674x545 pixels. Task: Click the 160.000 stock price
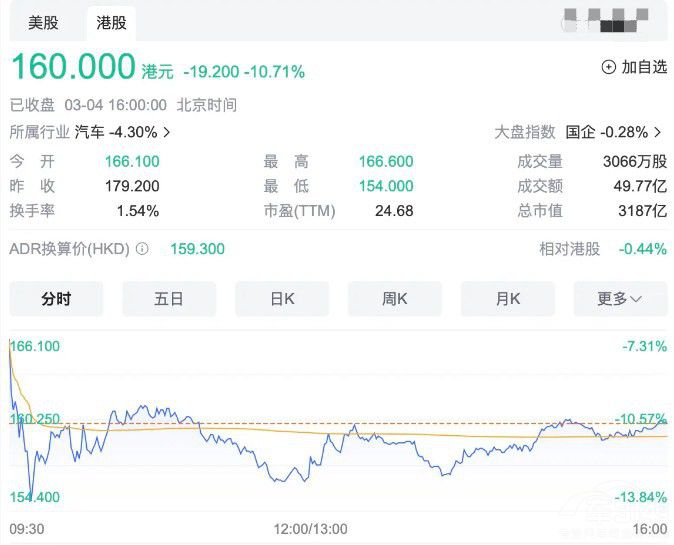73,67
